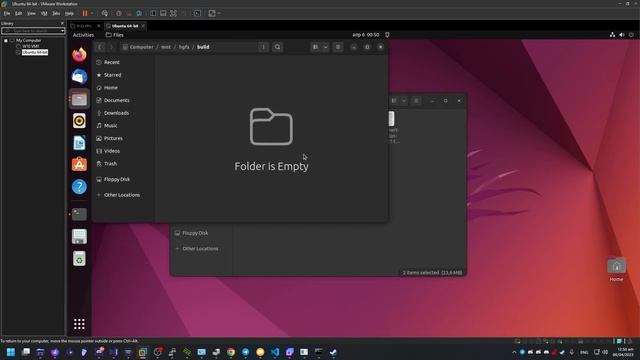This screenshot has width=640, height=360.
Task: Open the clock calendar in Ubuntu top bar
Action: pyautogui.click(x=366, y=35)
